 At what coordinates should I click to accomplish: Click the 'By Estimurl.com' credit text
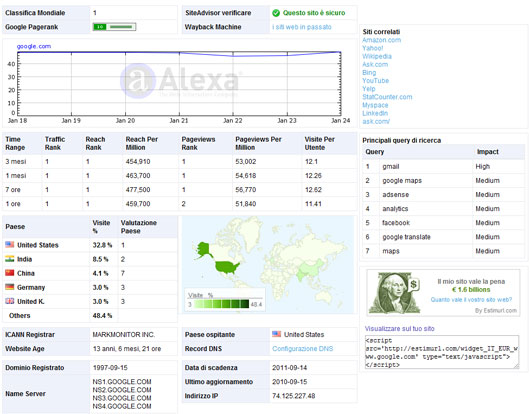pyautogui.click(x=496, y=310)
